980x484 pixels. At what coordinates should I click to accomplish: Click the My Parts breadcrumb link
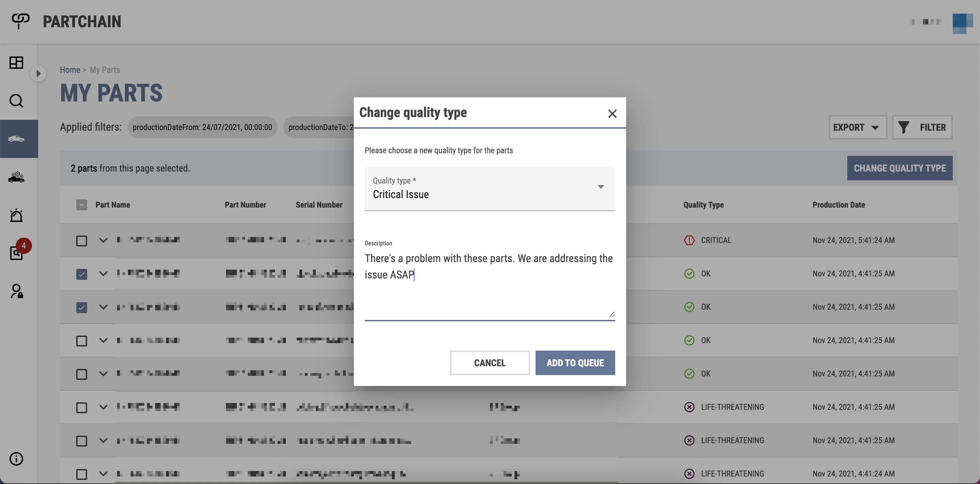(x=104, y=69)
